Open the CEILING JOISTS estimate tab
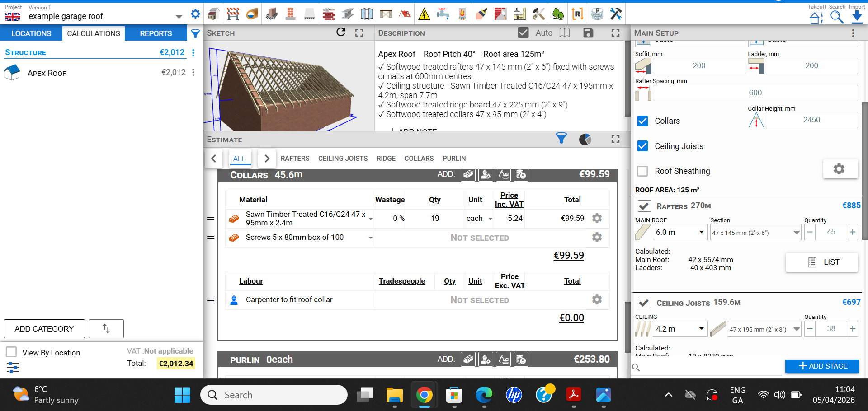Image resolution: width=868 pixels, height=411 pixels. [x=342, y=158]
